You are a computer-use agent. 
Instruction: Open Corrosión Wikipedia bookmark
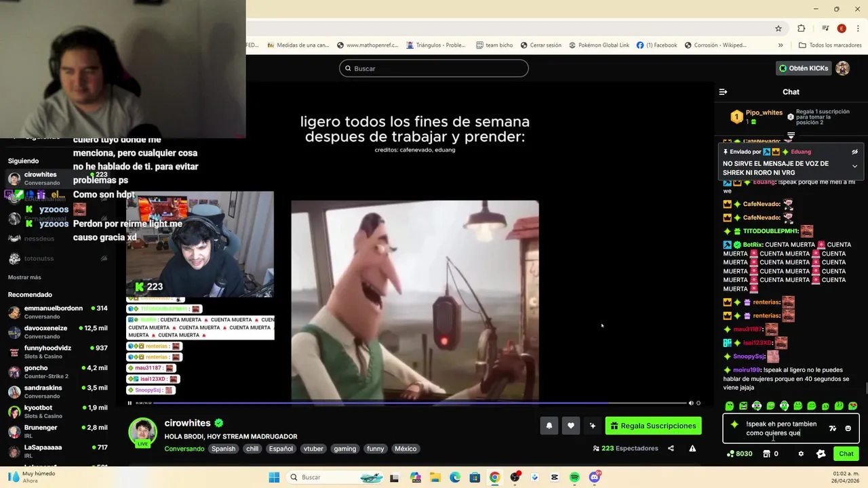coord(715,45)
